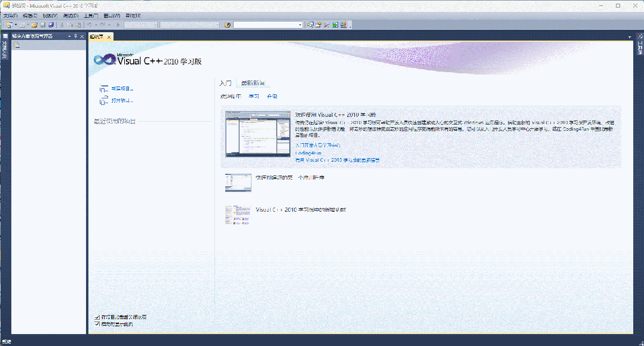Open the active documents dropdown arrow
The image size is (644, 346).
[x=630, y=38]
